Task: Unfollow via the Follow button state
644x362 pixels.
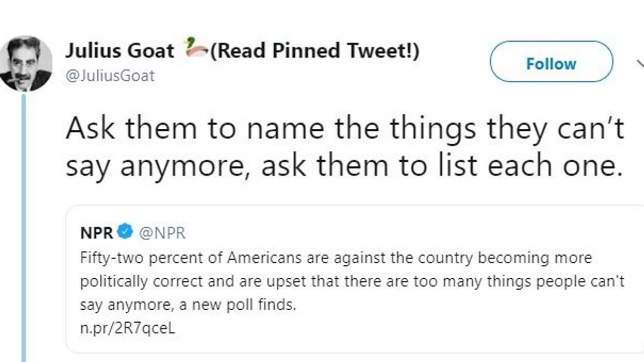Action: [x=551, y=64]
